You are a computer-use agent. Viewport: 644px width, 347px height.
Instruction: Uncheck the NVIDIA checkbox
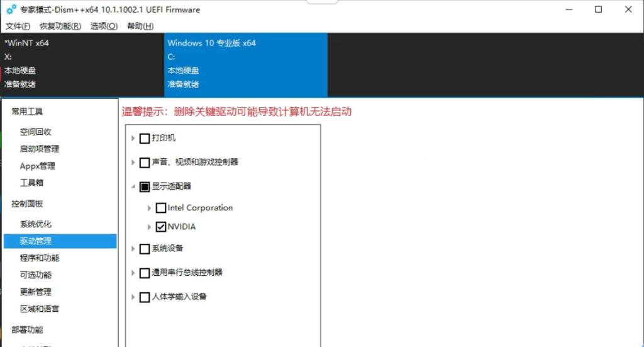pyautogui.click(x=161, y=227)
